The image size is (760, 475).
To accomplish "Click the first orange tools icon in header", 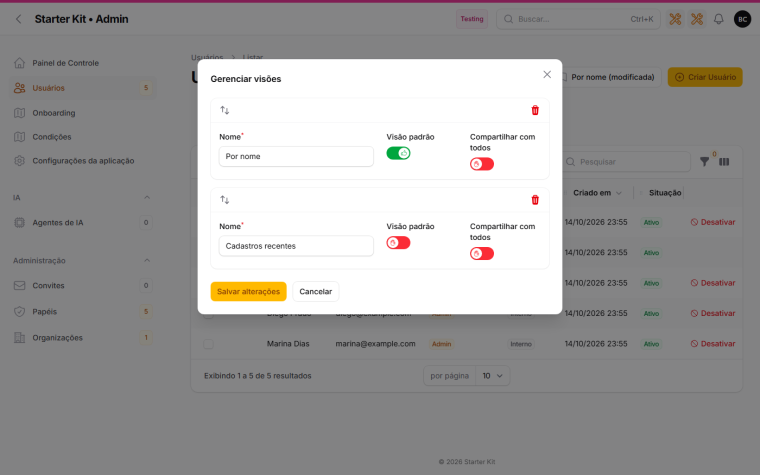I will click(x=675, y=19).
